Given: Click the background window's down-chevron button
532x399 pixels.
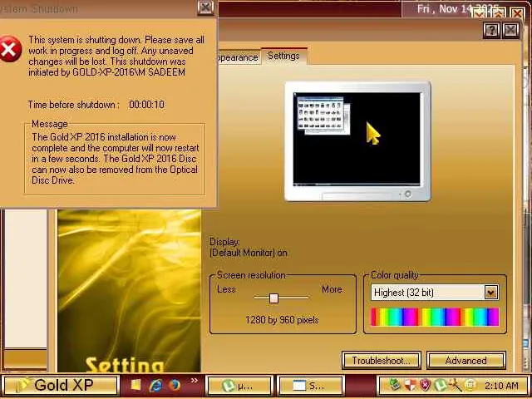Looking at the screenshot, I should tap(480, 14).
